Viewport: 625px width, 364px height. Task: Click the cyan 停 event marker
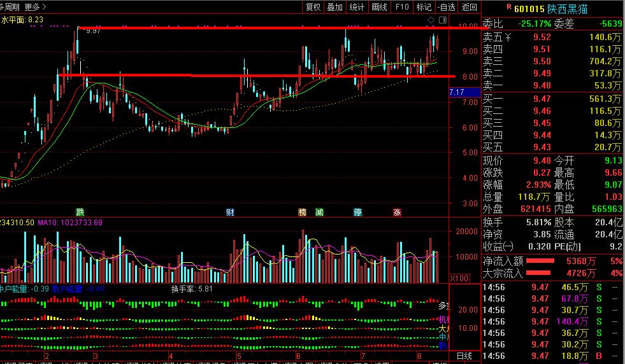coord(357,212)
